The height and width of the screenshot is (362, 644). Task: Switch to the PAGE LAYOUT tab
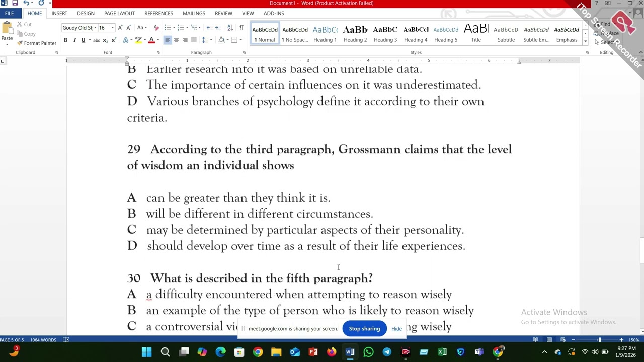tap(119, 13)
